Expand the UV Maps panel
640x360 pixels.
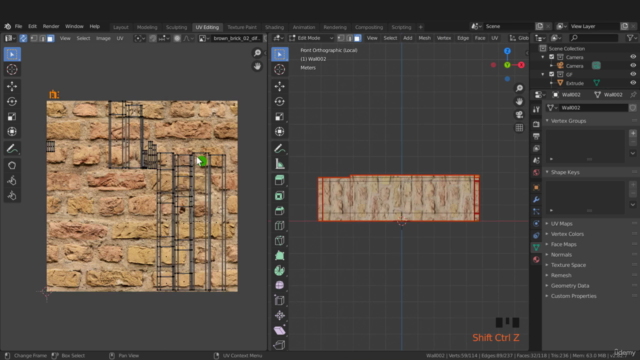[x=547, y=224]
